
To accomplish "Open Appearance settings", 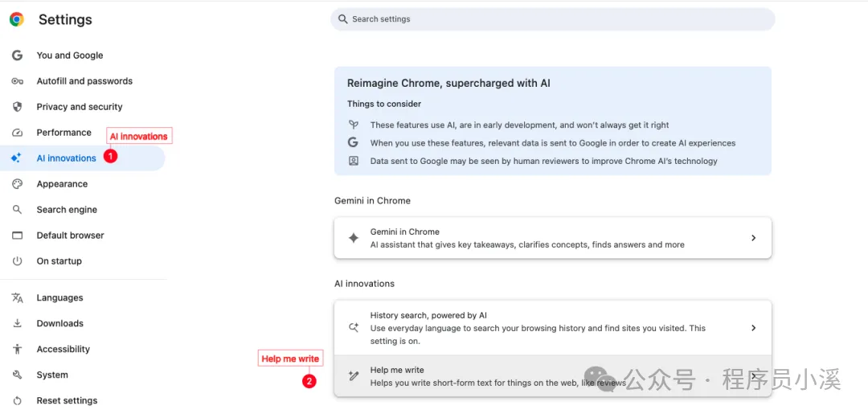I will click(x=62, y=184).
